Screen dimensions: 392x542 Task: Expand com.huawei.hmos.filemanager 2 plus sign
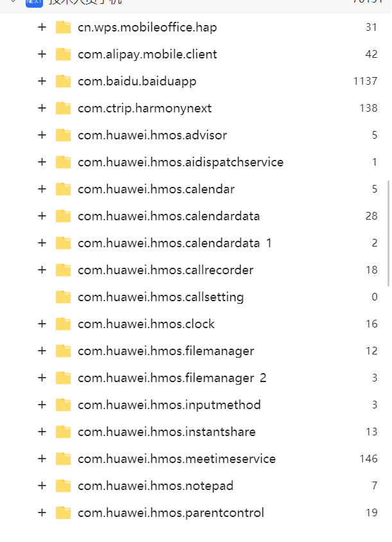click(42, 378)
